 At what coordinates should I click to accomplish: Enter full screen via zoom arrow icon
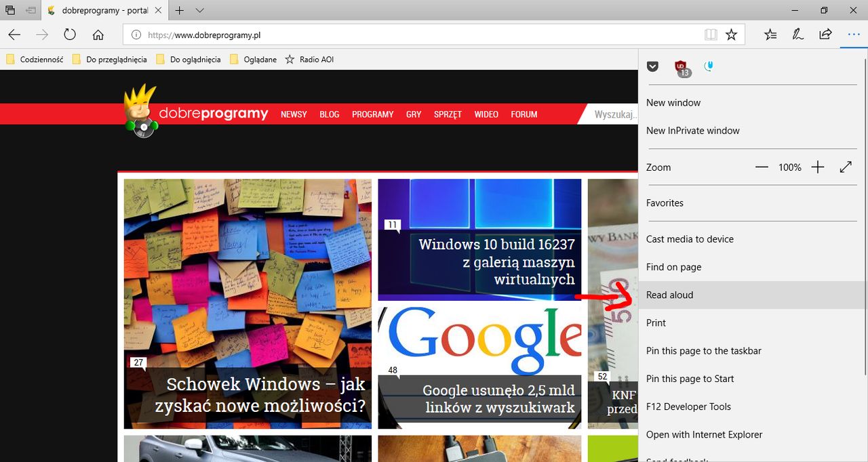click(x=846, y=167)
